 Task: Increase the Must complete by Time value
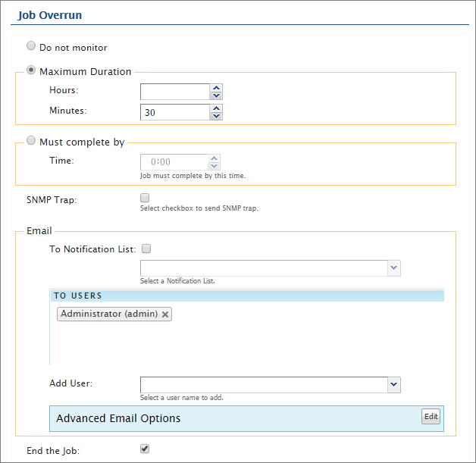click(x=215, y=158)
